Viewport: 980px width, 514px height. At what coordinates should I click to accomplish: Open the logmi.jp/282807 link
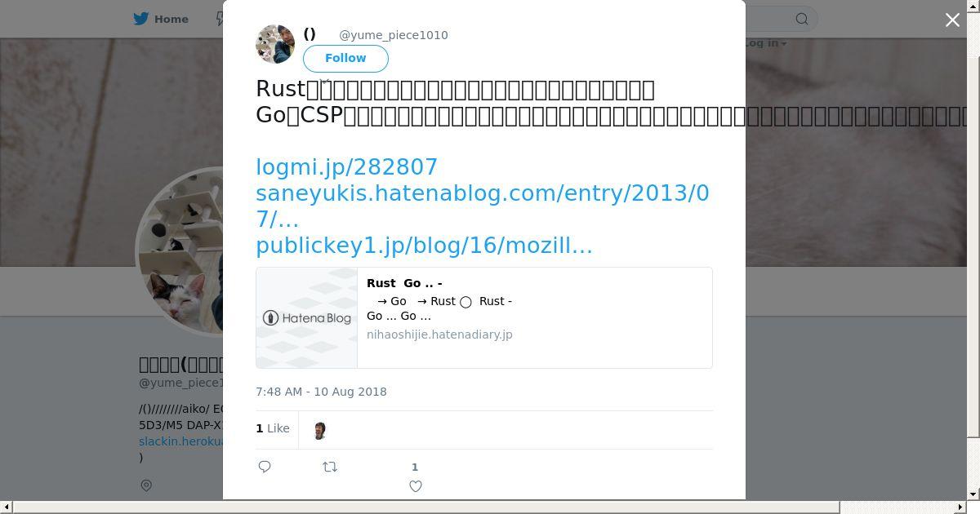(x=347, y=166)
